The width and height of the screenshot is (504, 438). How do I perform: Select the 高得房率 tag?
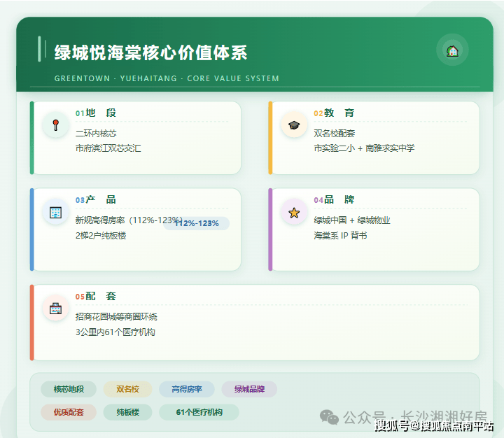click(187, 389)
